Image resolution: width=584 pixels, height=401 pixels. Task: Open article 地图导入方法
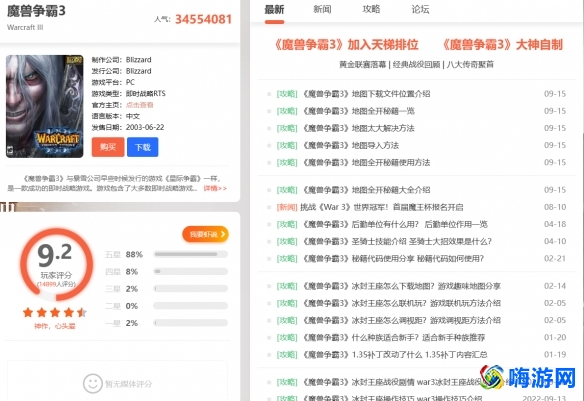(350, 145)
